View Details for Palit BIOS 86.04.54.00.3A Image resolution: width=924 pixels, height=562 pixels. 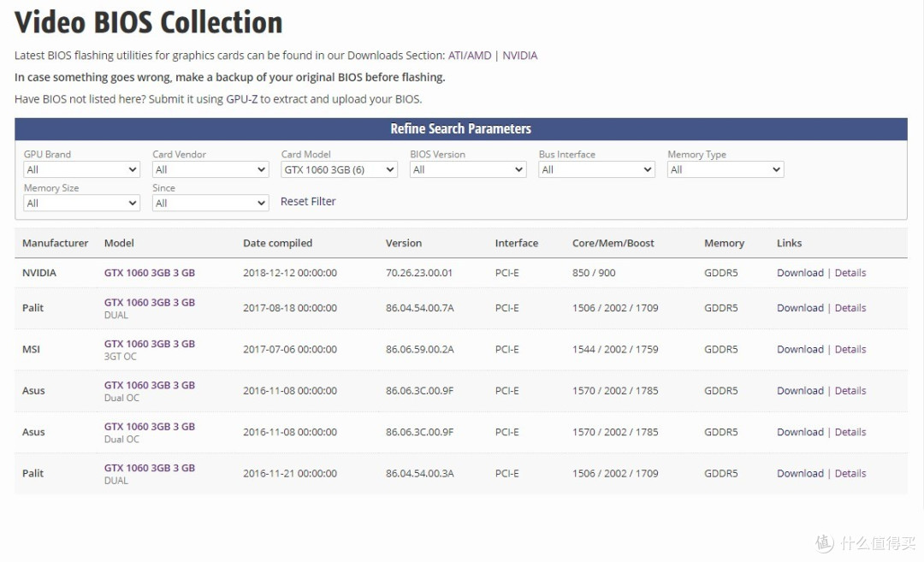[x=850, y=474]
